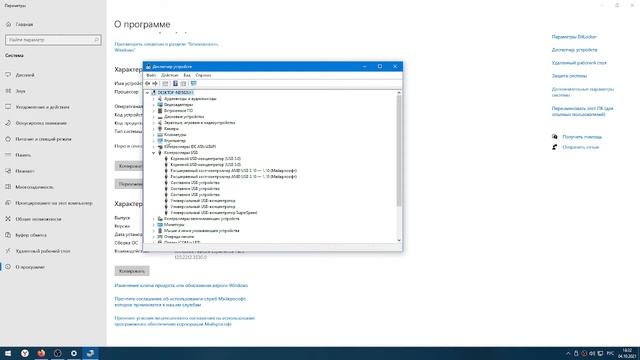Expand Display adapters (Видеоадаптеры) node
This screenshot has width=640, height=360.
click(154, 104)
